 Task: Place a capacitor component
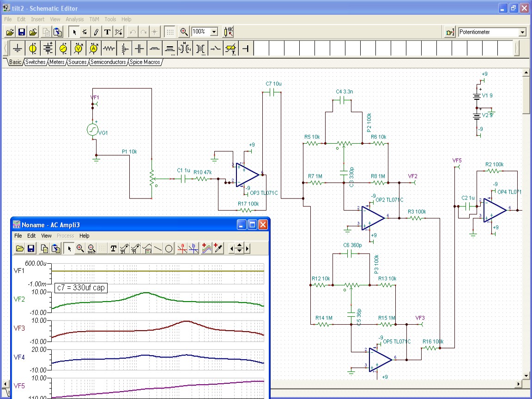pyautogui.click(x=139, y=48)
